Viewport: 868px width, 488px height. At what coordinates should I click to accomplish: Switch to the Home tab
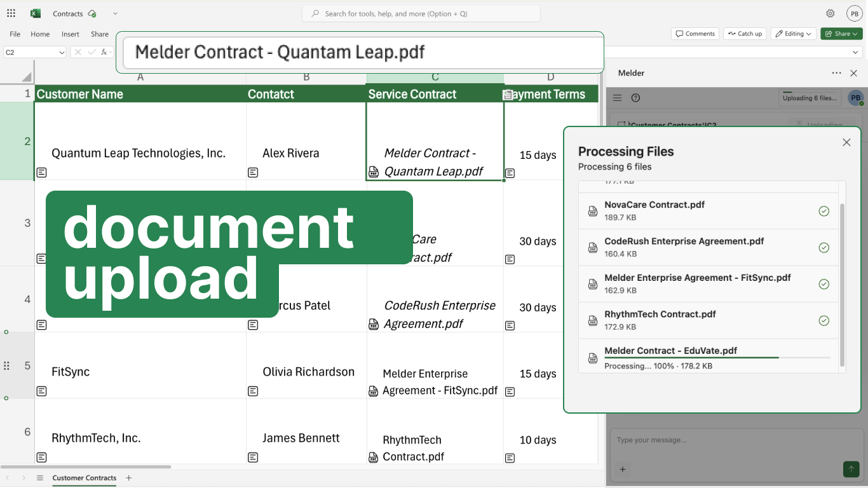click(40, 34)
